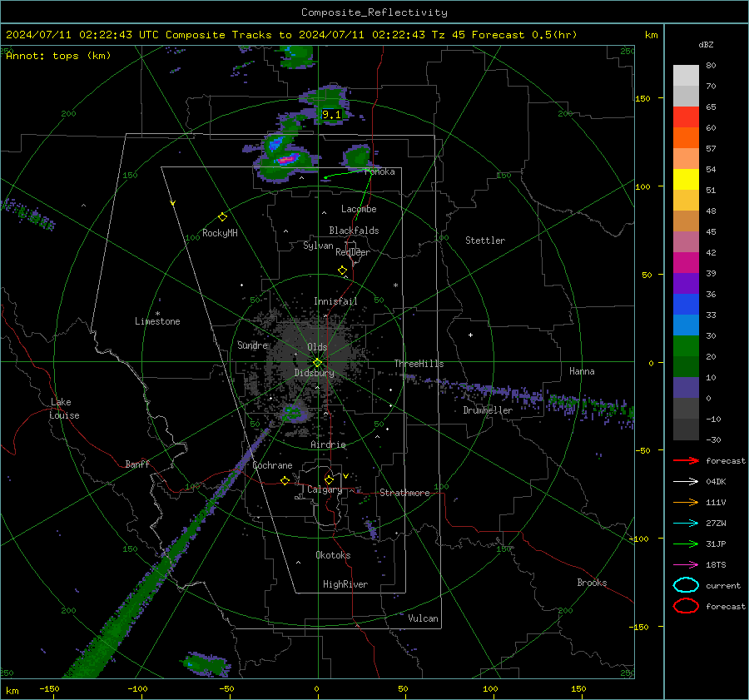
Task: Select the Strathmore town label
Action: point(404,493)
